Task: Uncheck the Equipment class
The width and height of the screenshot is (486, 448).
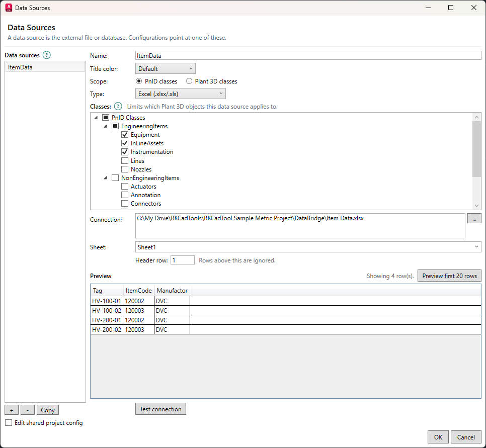Action: [x=125, y=135]
